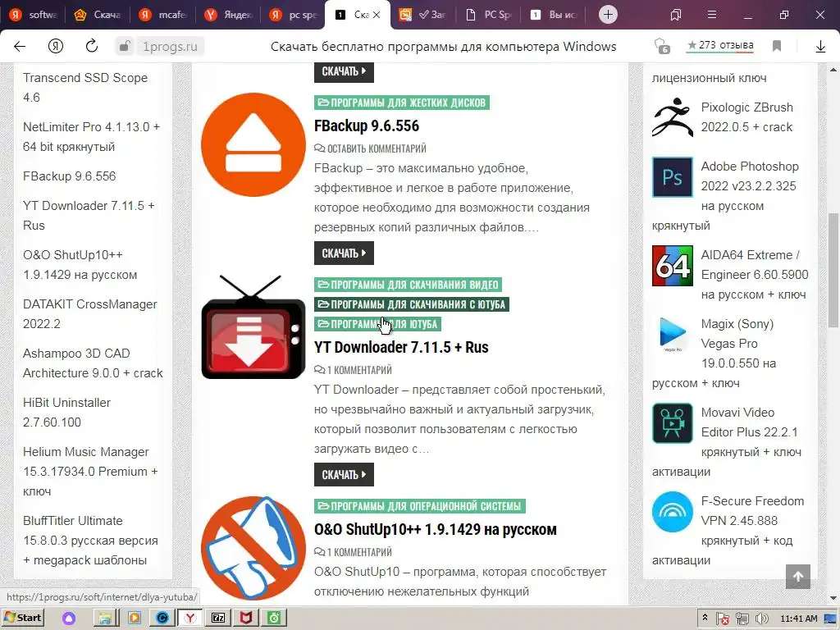The width and height of the screenshot is (840, 630).
Task: Open YT Downloader red TV logo
Action: pos(253,326)
